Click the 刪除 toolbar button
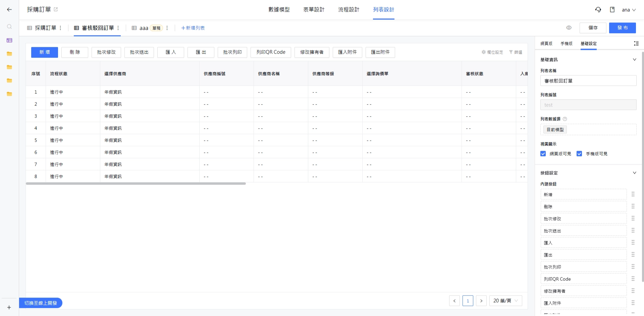Screen dimensions: 644x316 click(75, 52)
